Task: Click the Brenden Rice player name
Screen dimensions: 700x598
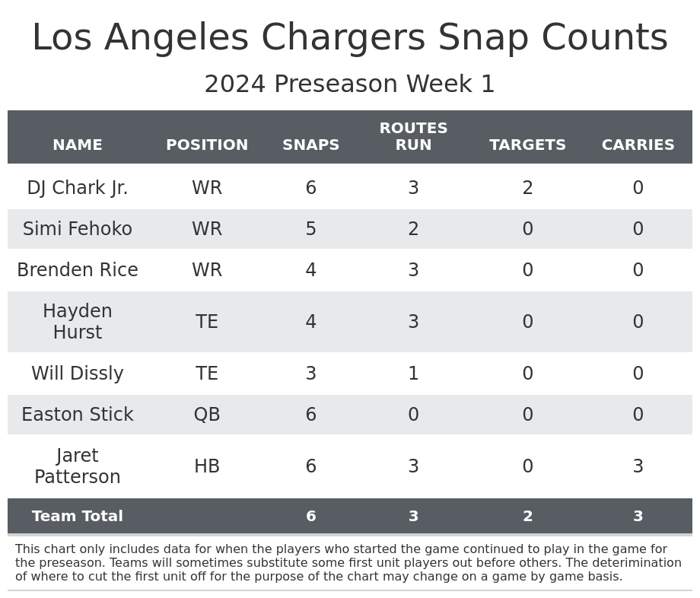Action: 78,270
